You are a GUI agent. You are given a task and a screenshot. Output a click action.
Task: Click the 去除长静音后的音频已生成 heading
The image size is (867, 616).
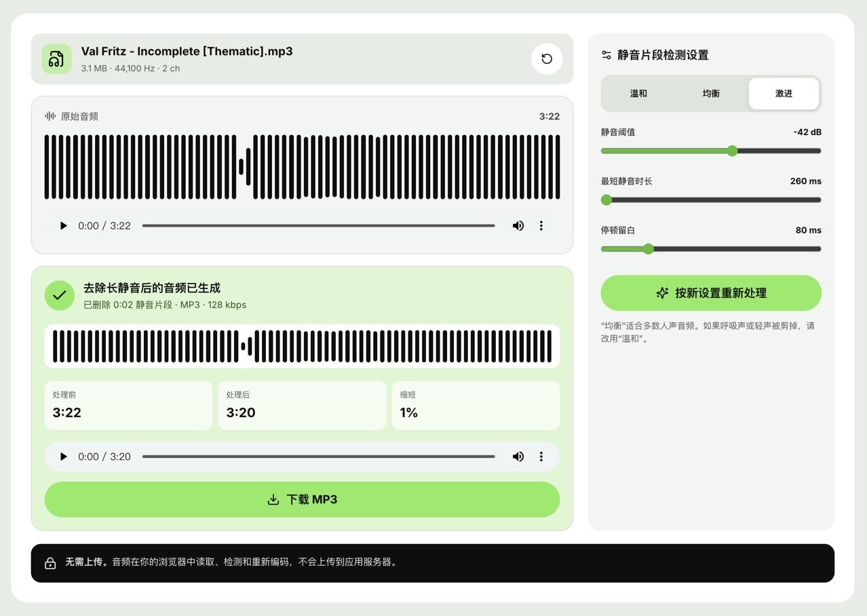pos(152,288)
